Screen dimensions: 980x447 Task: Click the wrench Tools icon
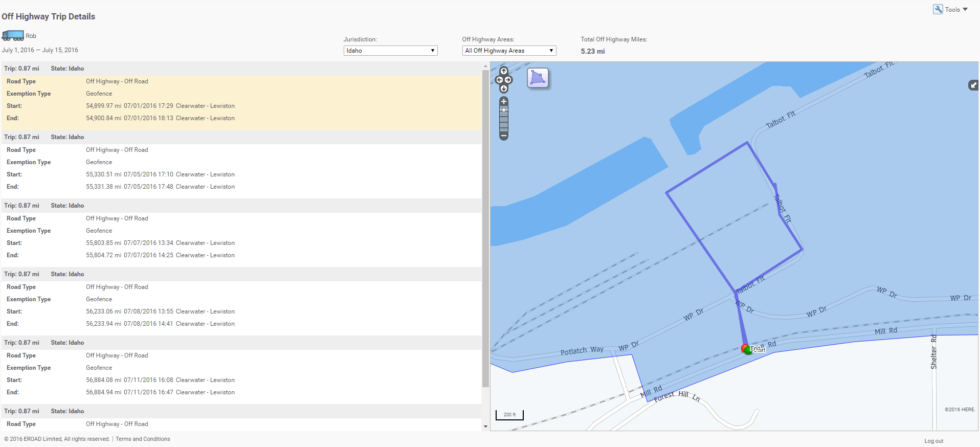938,9
